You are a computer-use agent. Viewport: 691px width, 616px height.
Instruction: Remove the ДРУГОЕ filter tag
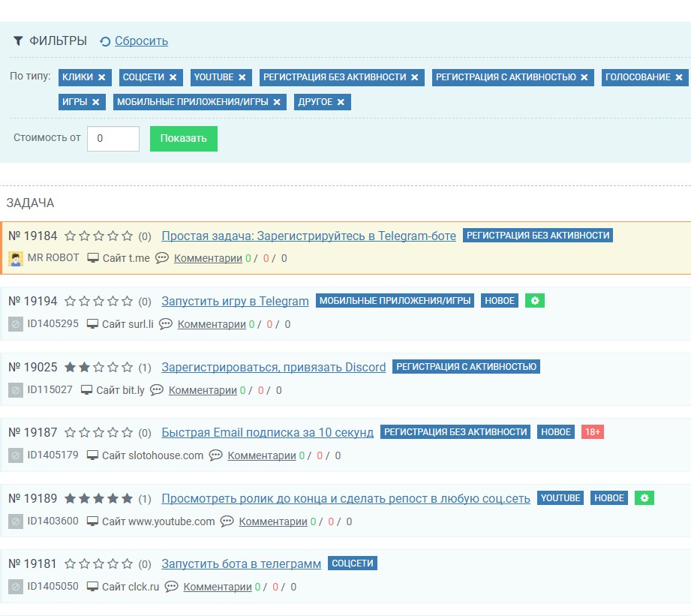tap(341, 102)
